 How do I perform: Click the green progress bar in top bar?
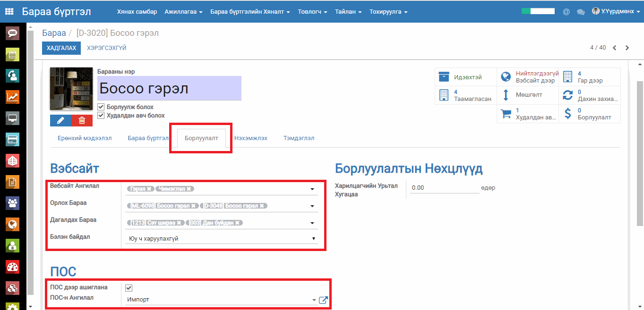coord(538,11)
